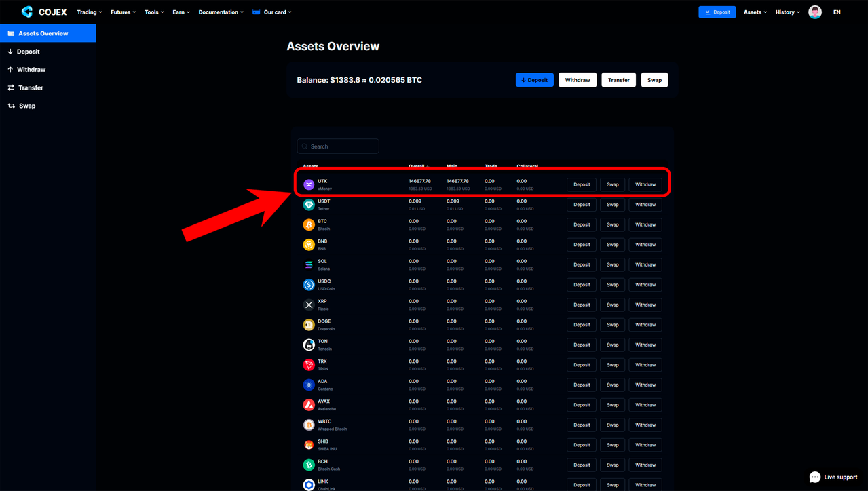Open Transfer in the sidebar
Screen dimensions: 868x491
[x=48, y=87]
